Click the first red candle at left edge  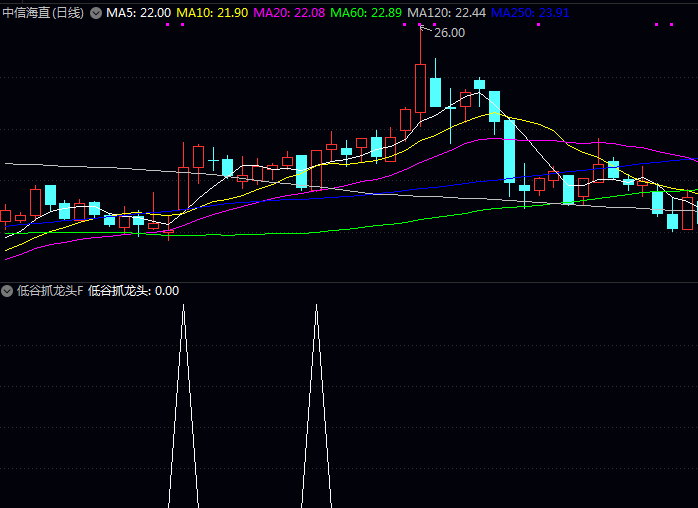5,215
